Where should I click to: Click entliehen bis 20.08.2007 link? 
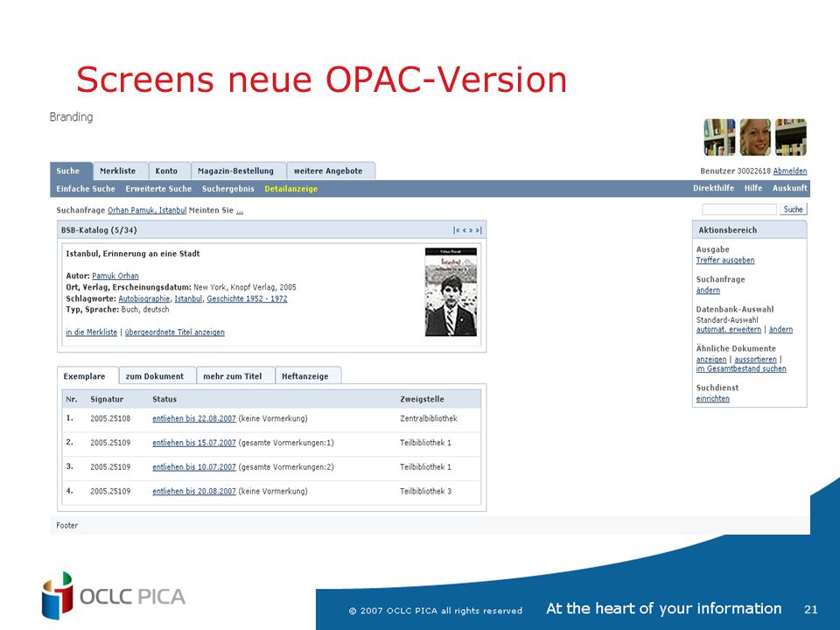tap(194, 491)
